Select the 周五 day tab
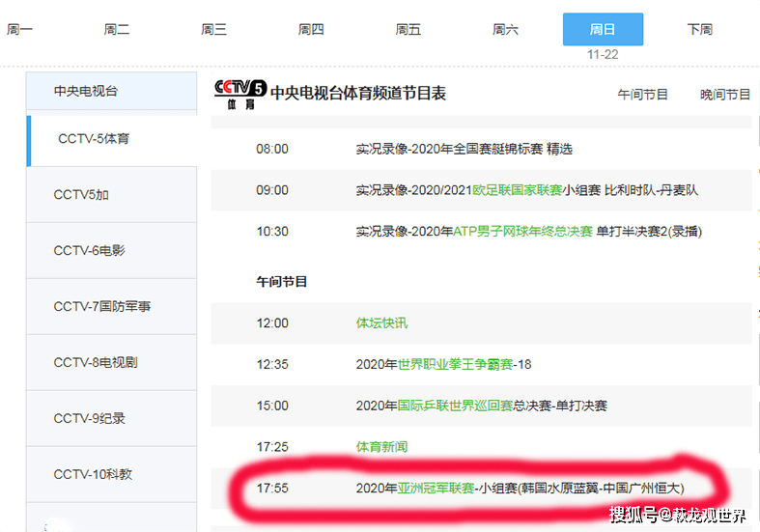760x532 pixels. pos(408,30)
